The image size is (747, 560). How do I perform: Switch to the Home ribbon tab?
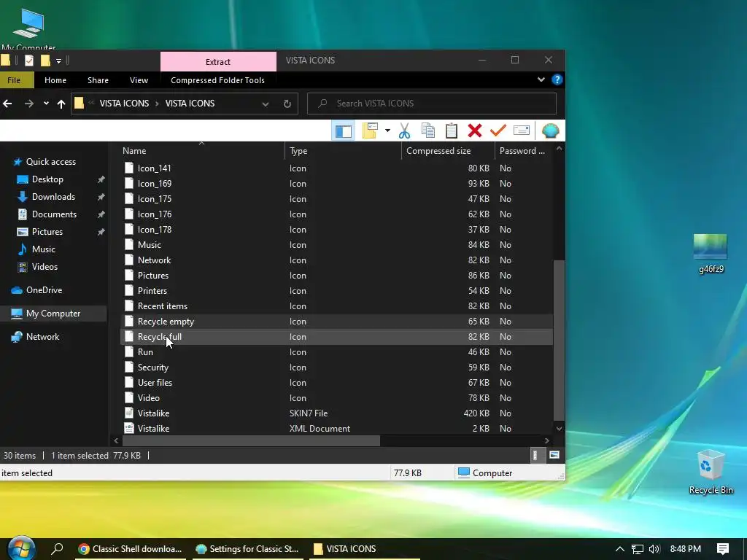click(x=55, y=80)
